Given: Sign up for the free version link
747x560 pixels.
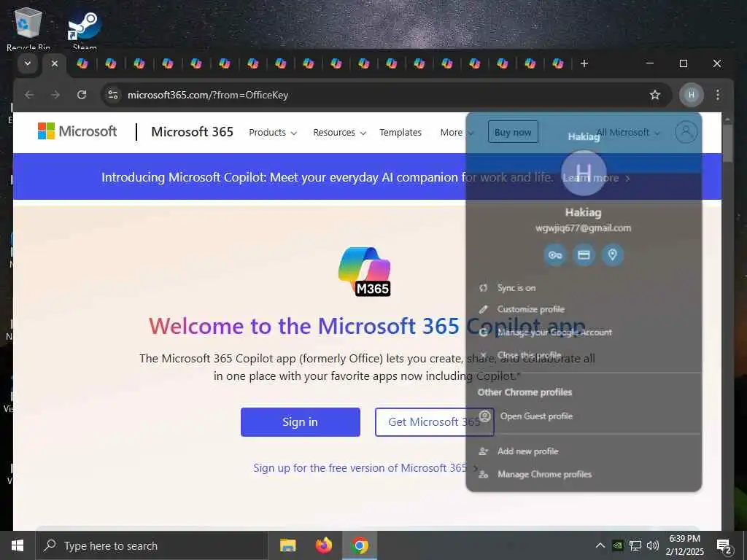Looking at the screenshot, I should [365, 468].
